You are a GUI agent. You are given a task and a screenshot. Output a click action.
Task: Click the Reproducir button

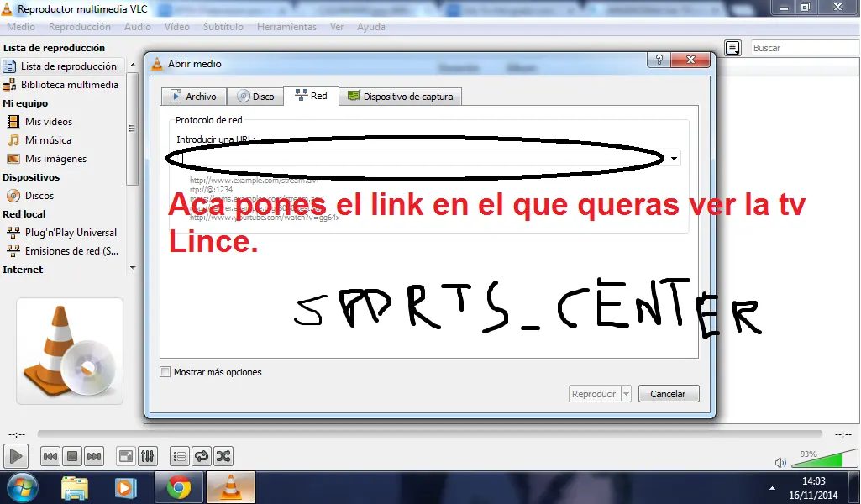(x=594, y=394)
